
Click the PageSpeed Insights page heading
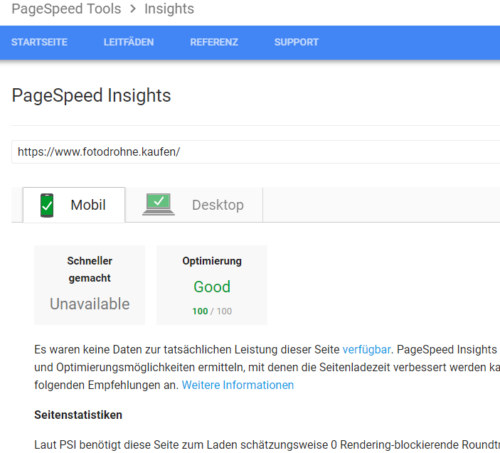(x=91, y=96)
